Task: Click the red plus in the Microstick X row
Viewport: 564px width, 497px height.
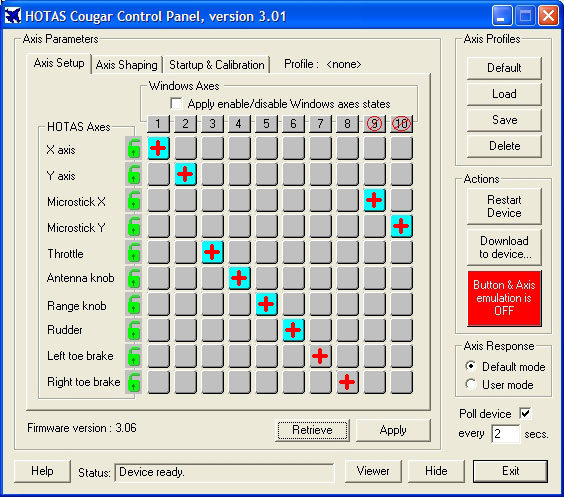Action: pos(374,200)
